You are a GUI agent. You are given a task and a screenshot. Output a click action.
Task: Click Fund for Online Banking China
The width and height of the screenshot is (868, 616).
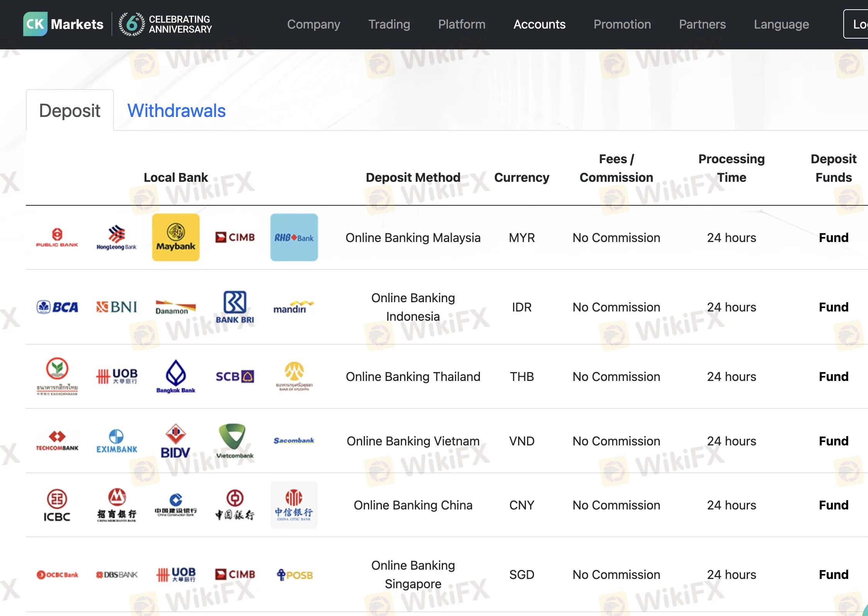[x=834, y=505]
